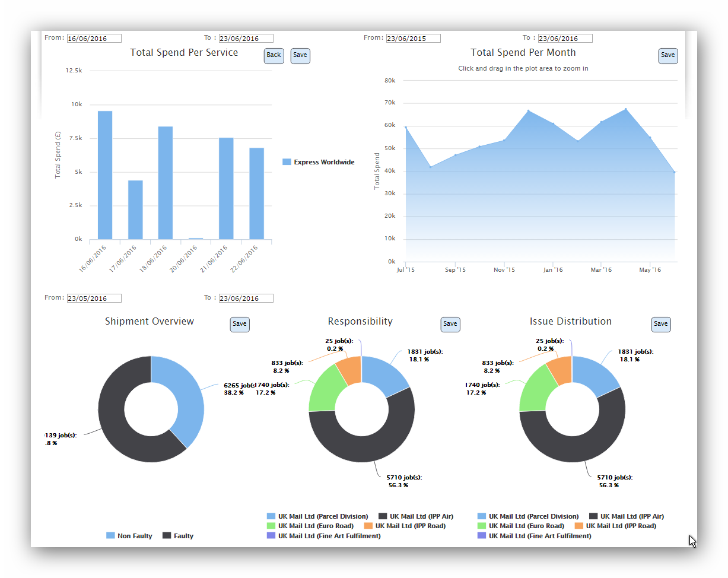Save the Total Spend Per Month chart
The height and width of the screenshot is (578, 728).
point(667,56)
